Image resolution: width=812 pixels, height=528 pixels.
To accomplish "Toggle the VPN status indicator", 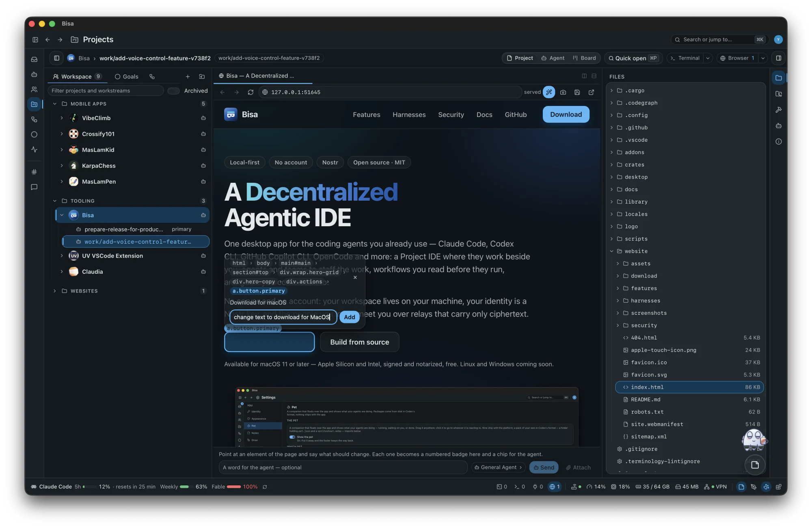I will (715, 487).
